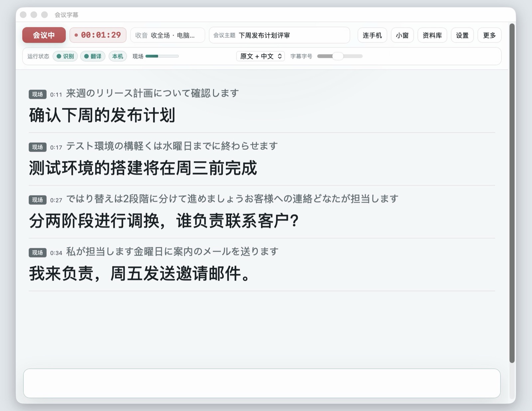Click the 现场 input level meter
532x411 pixels.
[162, 56]
